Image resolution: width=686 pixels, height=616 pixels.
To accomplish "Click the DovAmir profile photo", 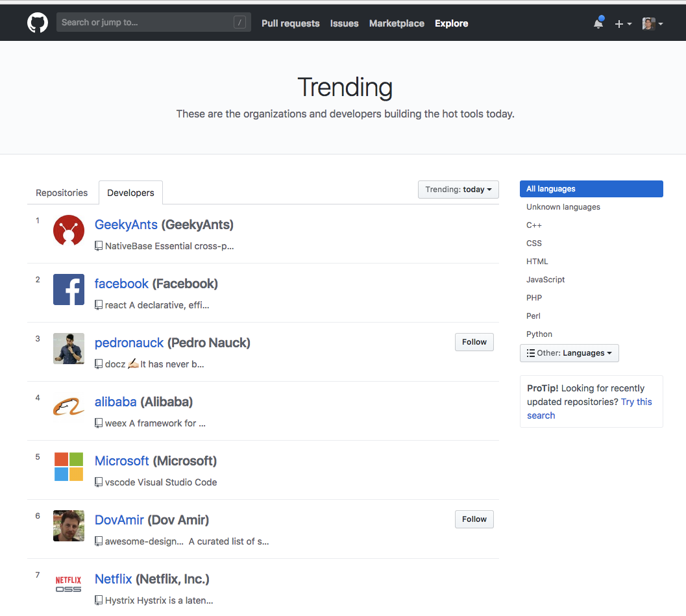I will (x=69, y=526).
